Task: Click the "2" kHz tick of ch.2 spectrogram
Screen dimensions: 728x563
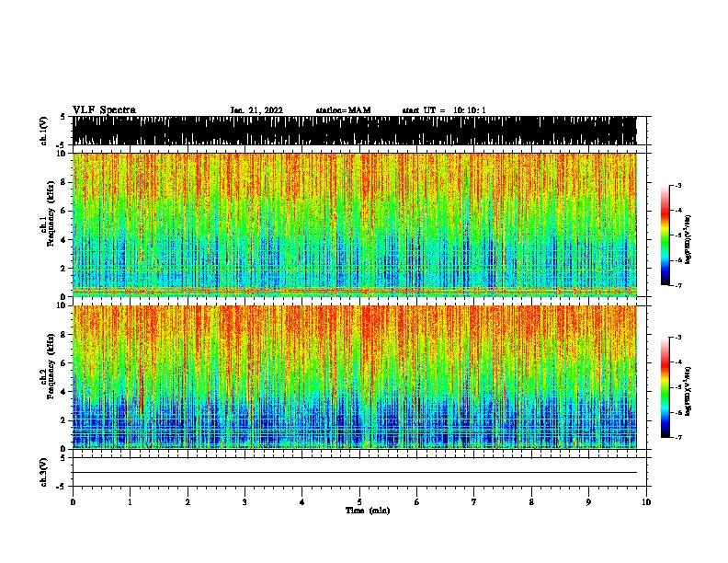Action: 63,420
